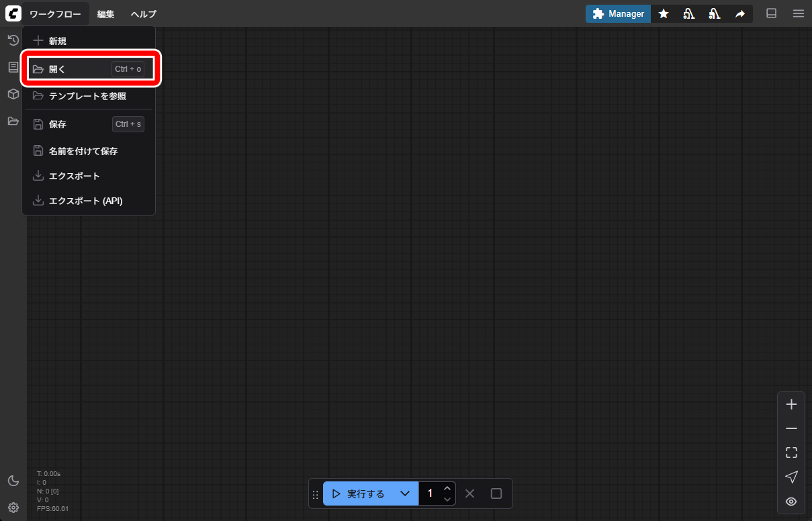The width and height of the screenshot is (812, 521).
Task: Open the hamburger menu icon at top right
Action: pos(798,13)
